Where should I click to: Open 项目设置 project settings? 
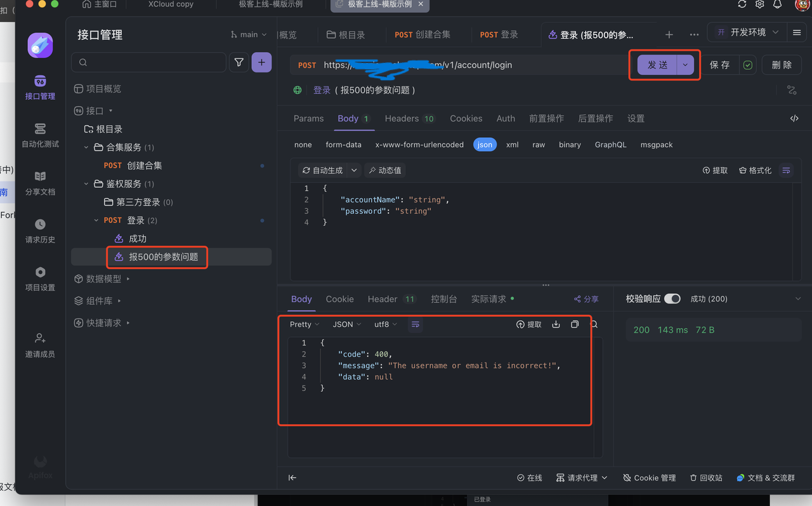click(40, 278)
